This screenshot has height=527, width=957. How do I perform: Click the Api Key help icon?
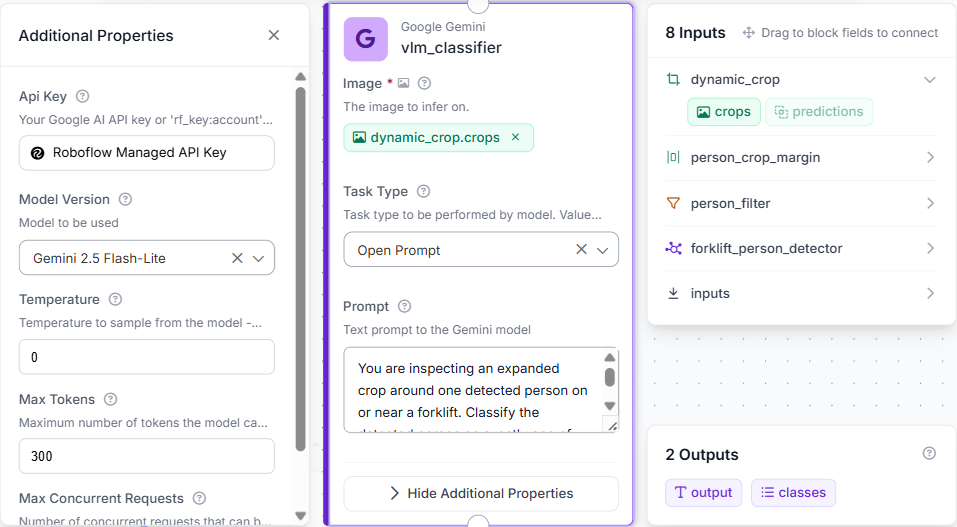pos(82,96)
